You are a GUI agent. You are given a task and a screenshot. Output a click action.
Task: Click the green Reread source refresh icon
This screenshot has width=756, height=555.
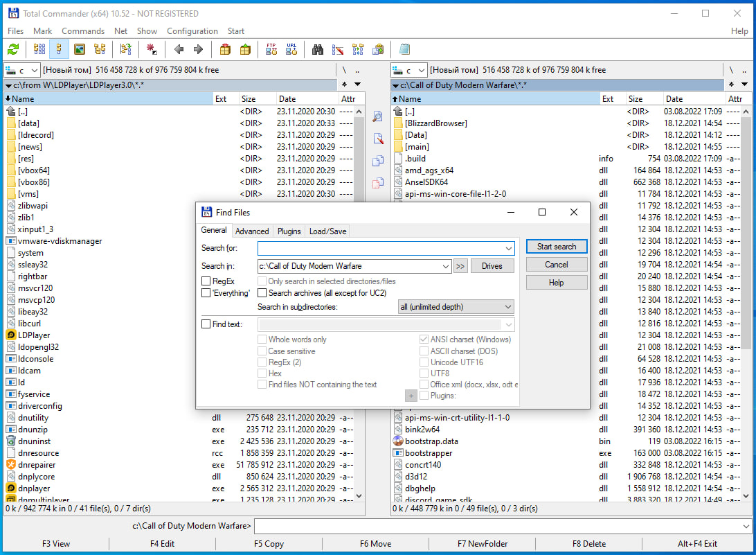pyautogui.click(x=13, y=49)
